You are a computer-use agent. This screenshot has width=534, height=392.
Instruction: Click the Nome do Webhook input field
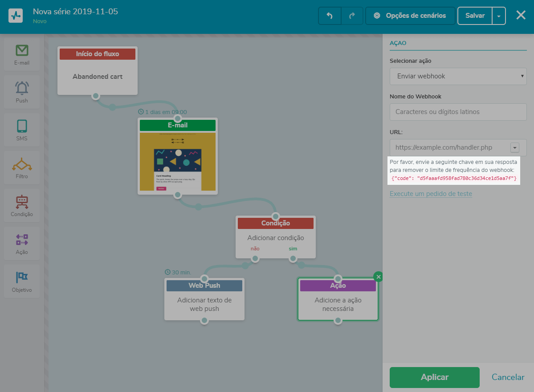pos(458,112)
